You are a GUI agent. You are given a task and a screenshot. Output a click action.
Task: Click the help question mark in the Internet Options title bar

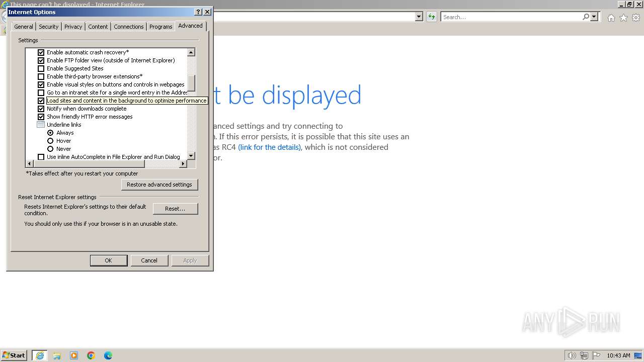point(198,12)
